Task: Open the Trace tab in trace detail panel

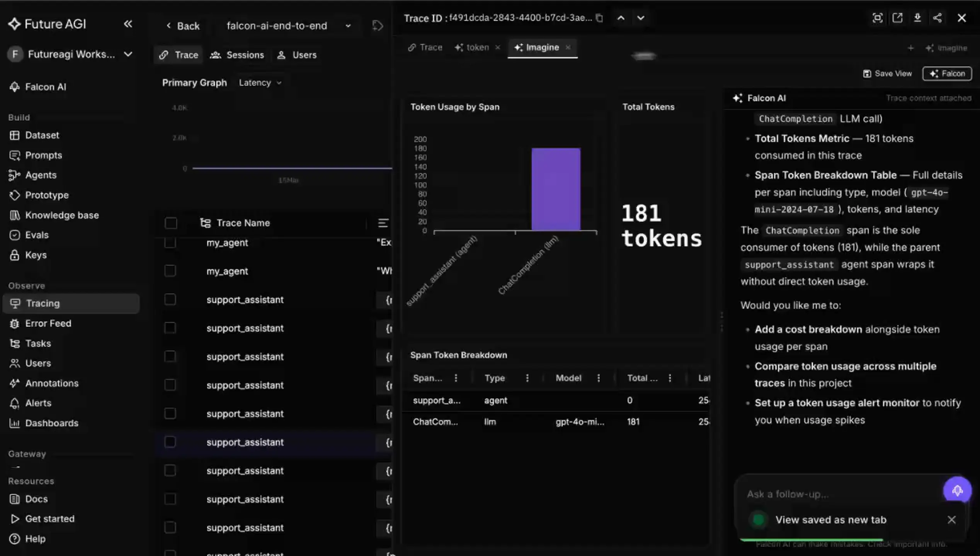Action: (425, 47)
